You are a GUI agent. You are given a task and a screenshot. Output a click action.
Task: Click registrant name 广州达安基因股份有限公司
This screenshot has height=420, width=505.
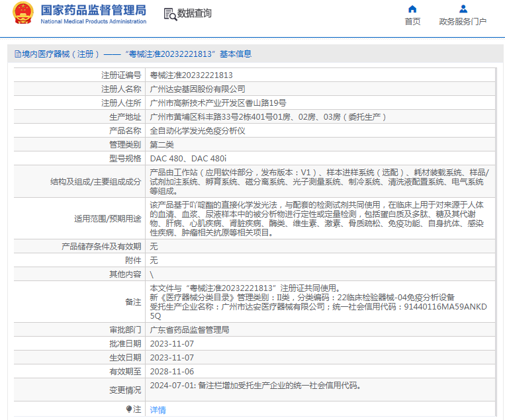tap(197, 89)
